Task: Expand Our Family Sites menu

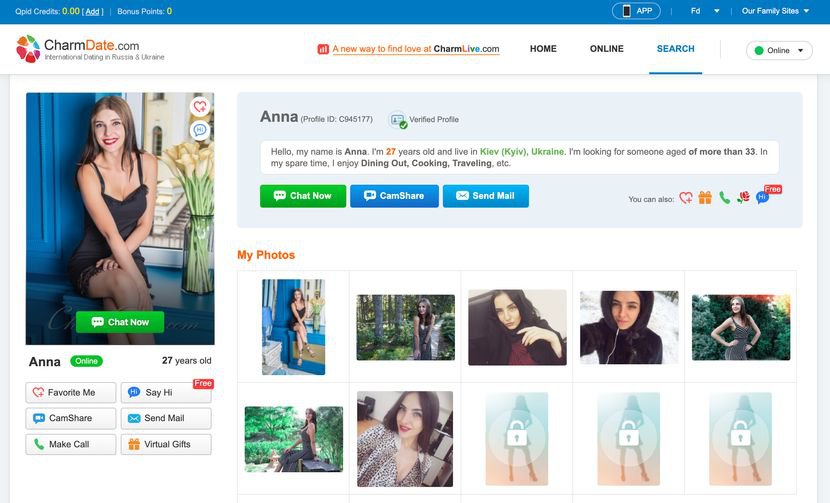Action: 775,11
